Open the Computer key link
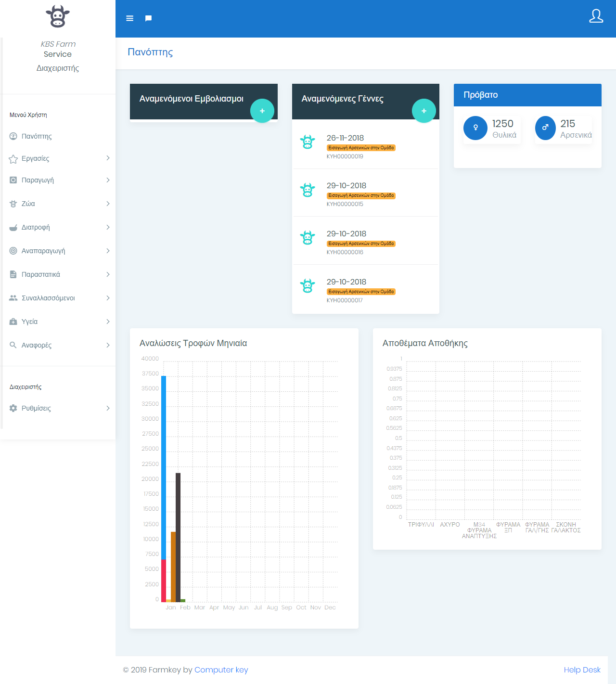This screenshot has width=616, height=684. click(x=221, y=670)
